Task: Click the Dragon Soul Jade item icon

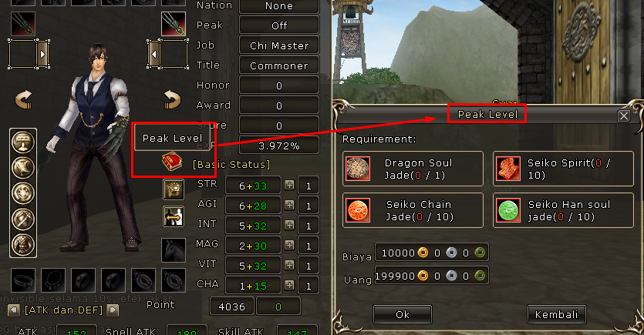Action: coord(358,169)
